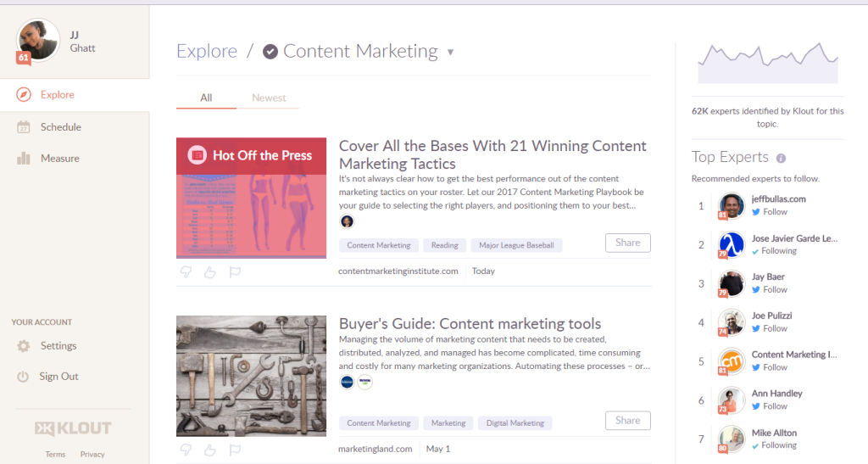Follow Jay Baer on Twitter

pyautogui.click(x=770, y=289)
